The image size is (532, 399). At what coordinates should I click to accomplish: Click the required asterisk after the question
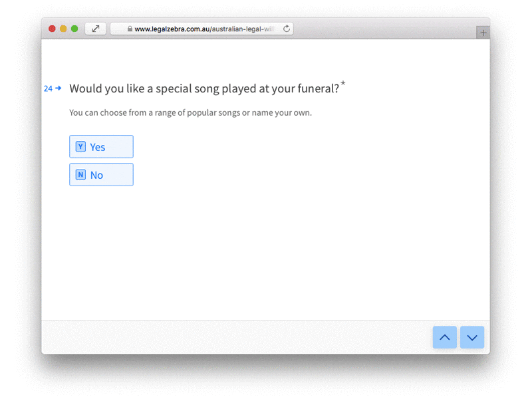tap(343, 84)
